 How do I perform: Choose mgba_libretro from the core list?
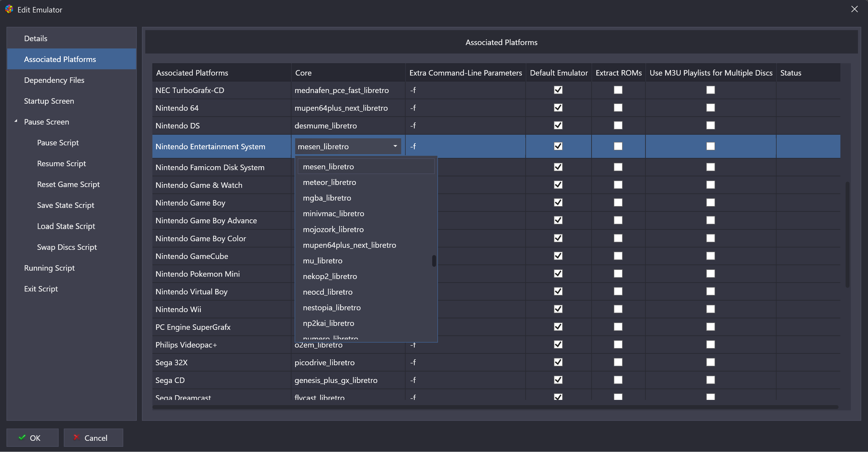(366, 198)
